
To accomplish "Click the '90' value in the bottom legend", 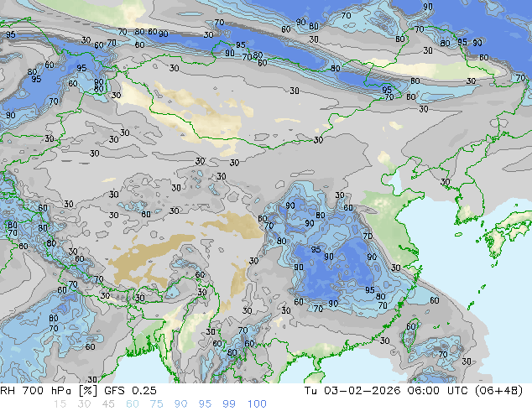I will click(x=180, y=404).
